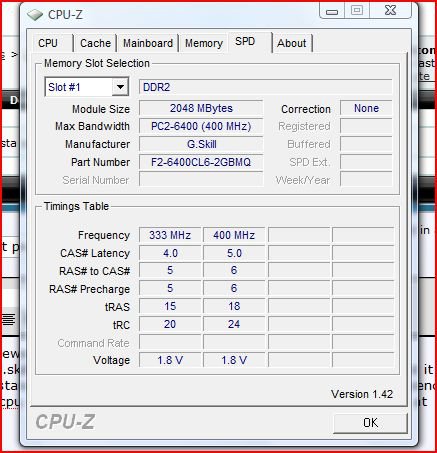Select the PC2-6400 max bandwidth field
The image size is (437, 453).
pyautogui.click(x=201, y=126)
